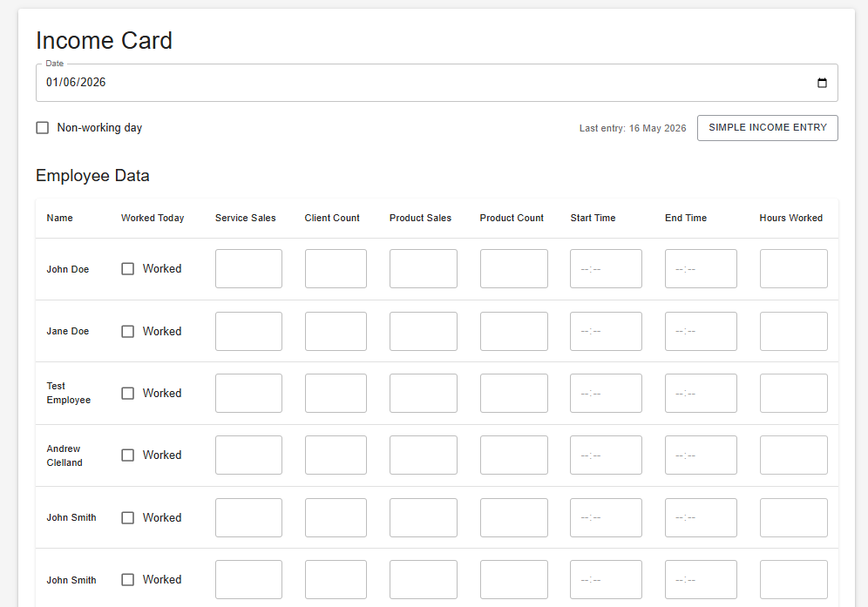Select John Doe's Product Sales field
Viewport: 868px width, 607px height.
point(423,269)
